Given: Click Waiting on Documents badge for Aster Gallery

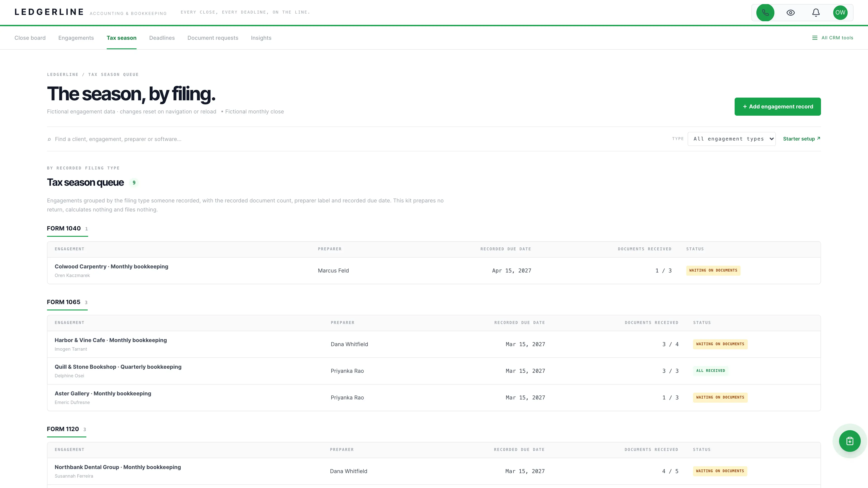Looking at the screenshot, I should [720, 397].
